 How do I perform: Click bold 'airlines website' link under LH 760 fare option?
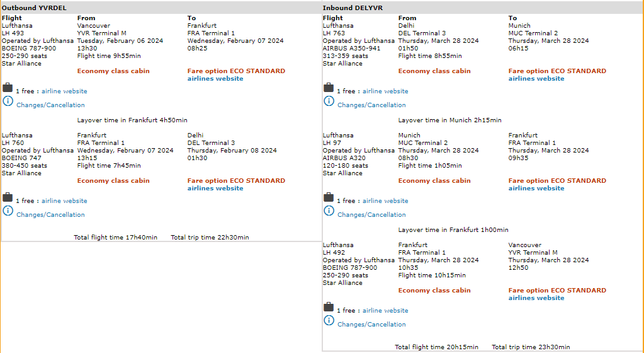pos(215,188)
